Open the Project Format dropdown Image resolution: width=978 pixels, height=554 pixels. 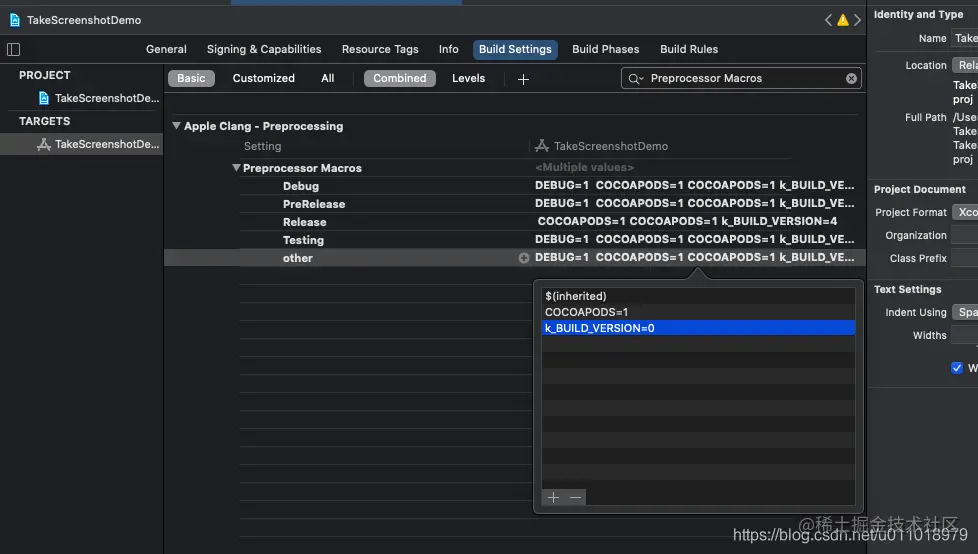[966, 212]
